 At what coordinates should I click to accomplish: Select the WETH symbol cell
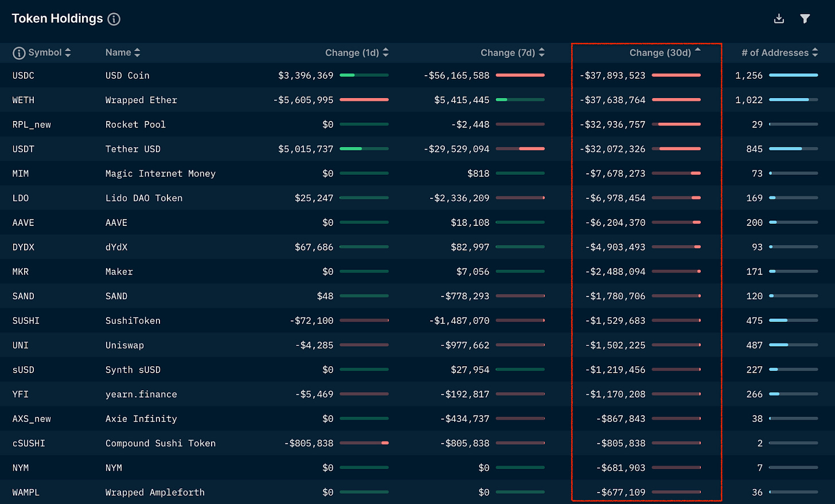[24, 100]
